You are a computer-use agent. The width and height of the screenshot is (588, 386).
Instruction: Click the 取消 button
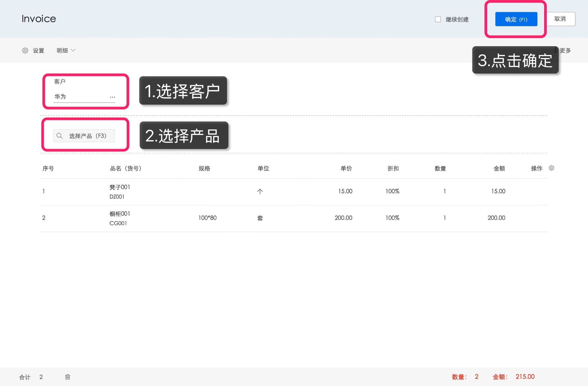[560, 19]
